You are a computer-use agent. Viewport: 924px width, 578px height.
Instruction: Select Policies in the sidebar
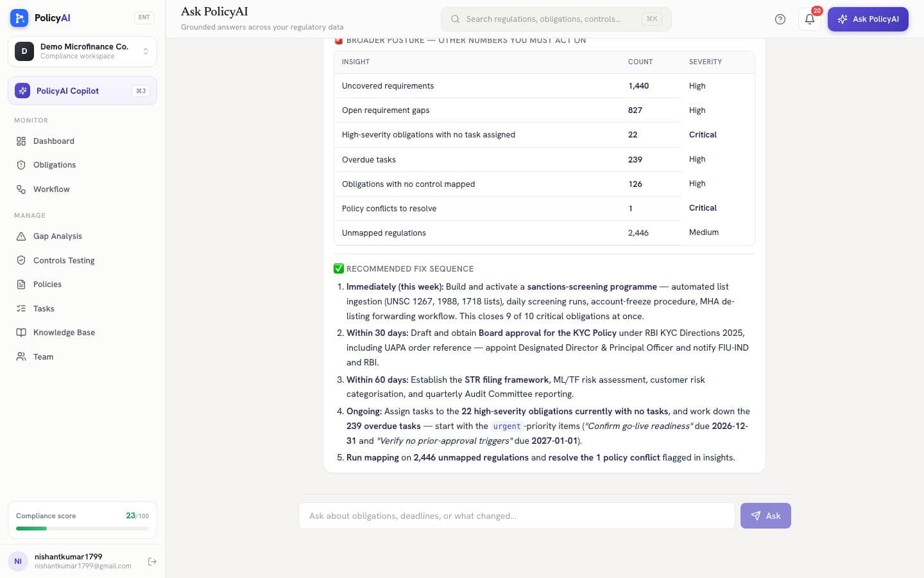[82, 285]
